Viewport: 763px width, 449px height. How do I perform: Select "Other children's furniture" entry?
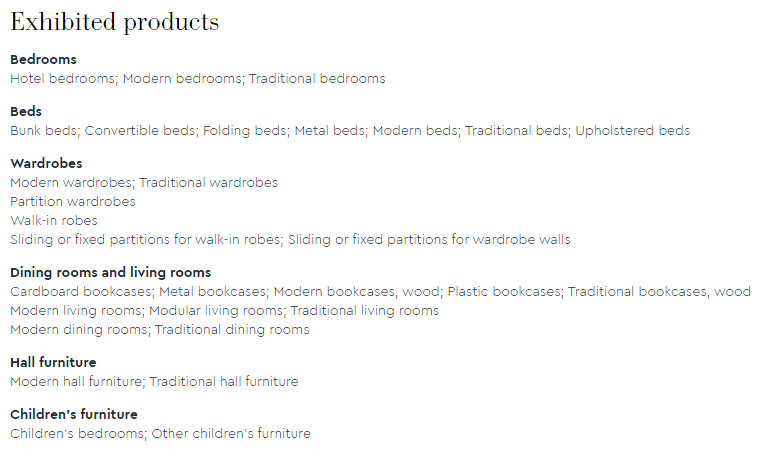pyautogui.click(x=232, y=433)
